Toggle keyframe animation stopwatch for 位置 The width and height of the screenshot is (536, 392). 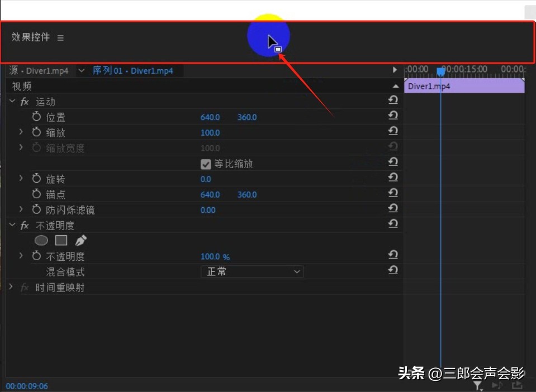pos(36,117)
